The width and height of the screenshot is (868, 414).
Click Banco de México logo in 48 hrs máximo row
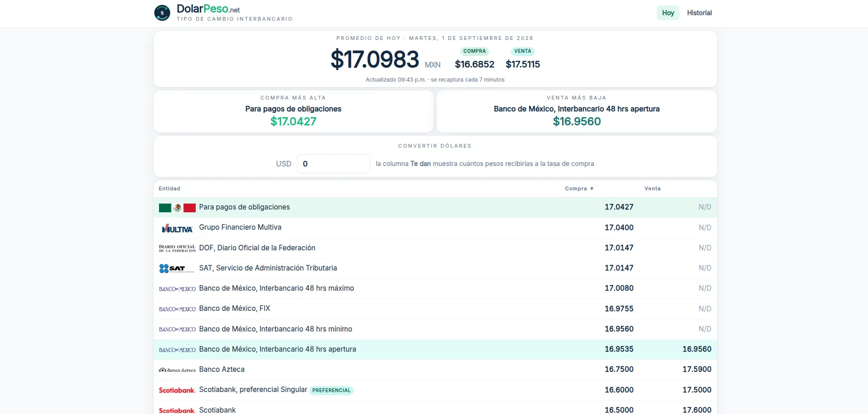click(x=177, y=289)
